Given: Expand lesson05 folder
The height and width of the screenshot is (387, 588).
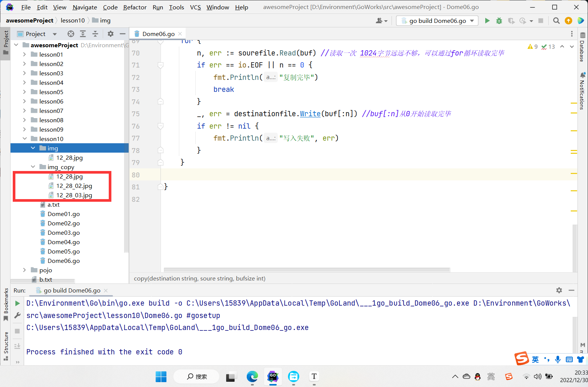Looking at the screenshot, I should (24, 92).
